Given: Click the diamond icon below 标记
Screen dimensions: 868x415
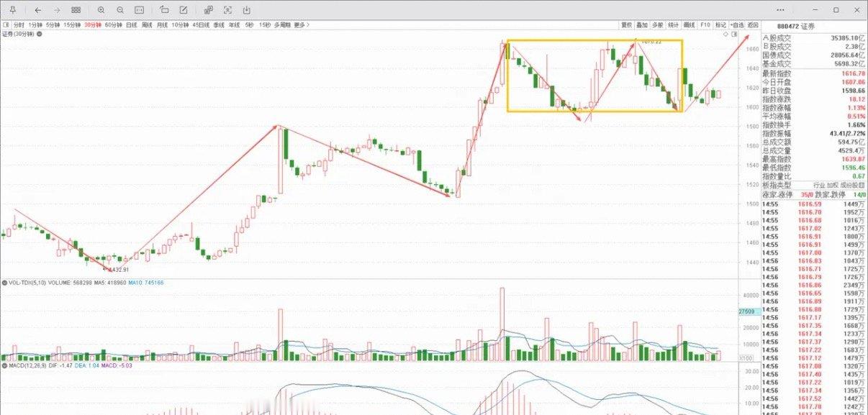Looking at the screenshot, I should point(725,34).
